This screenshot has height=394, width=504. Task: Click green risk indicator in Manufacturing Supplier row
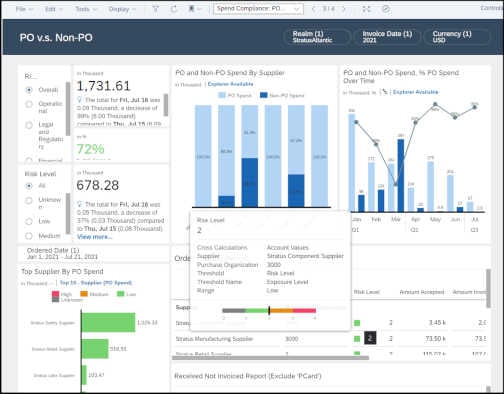point(357,339)
